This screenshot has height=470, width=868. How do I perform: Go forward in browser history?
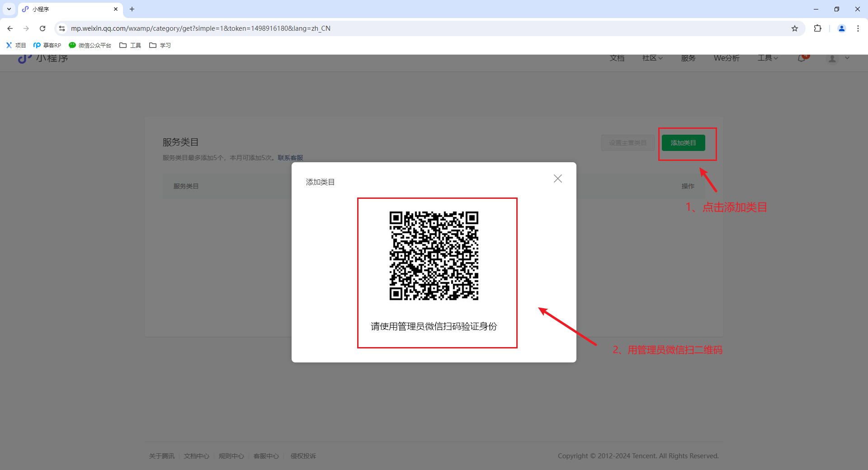point(26,28)
